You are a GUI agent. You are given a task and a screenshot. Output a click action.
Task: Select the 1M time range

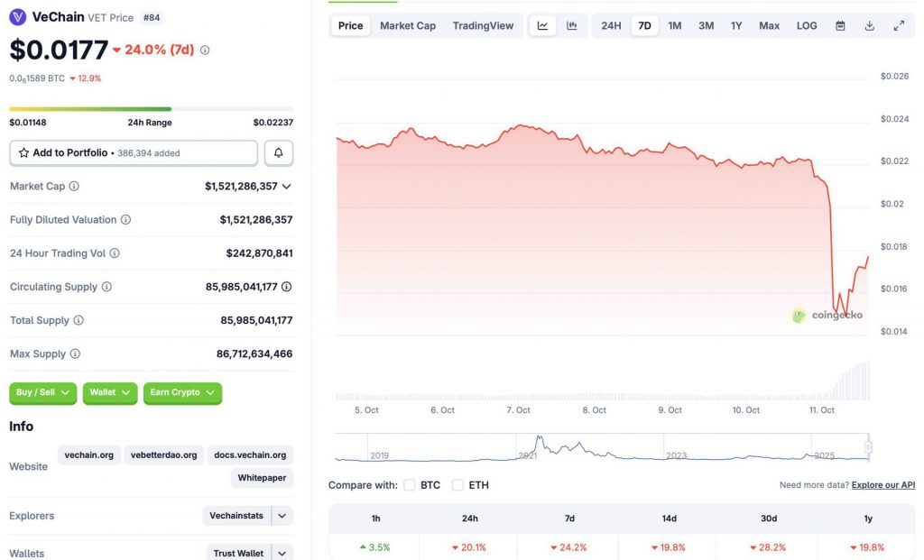(x=675, y=25)
